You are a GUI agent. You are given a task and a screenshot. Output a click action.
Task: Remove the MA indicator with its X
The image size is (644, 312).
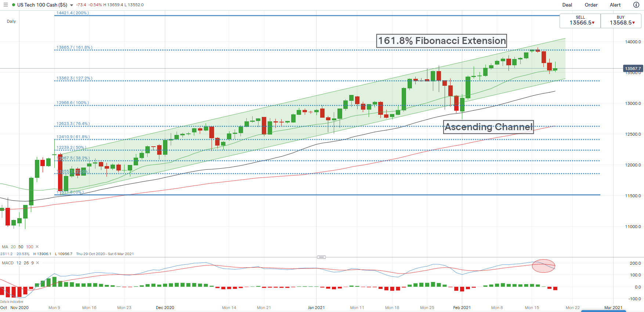tap(37, 247)
